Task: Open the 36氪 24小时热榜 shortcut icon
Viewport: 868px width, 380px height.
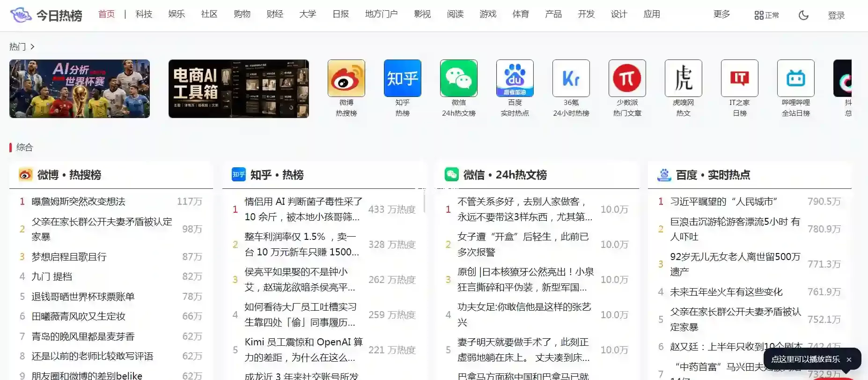Action: click(571, 78)
